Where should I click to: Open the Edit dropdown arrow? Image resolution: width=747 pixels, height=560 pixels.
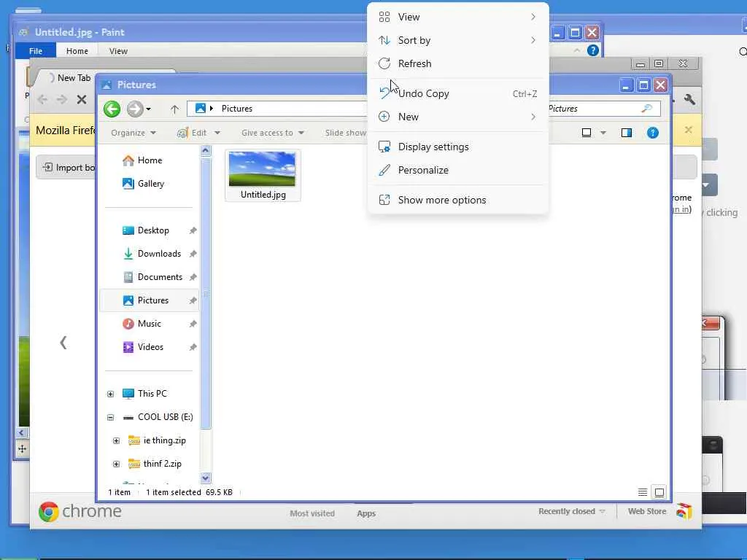pyautogui.click(x=217, y=133)
